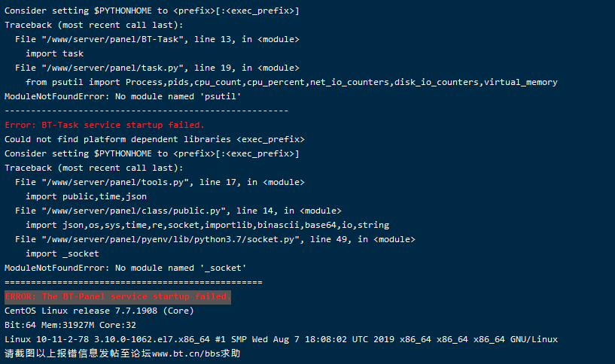Screen dimensions: 615x364
Task: Click the highlighted BT-Panel startup failed error
Action: tap(117, 296)
